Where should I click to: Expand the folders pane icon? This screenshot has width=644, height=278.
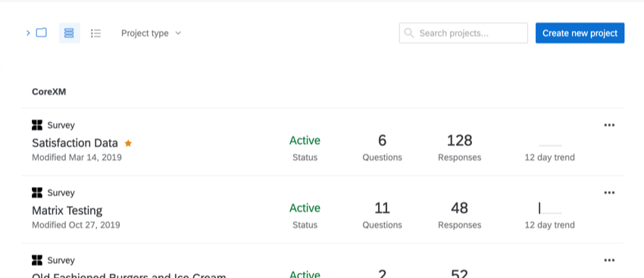(36, 33)
